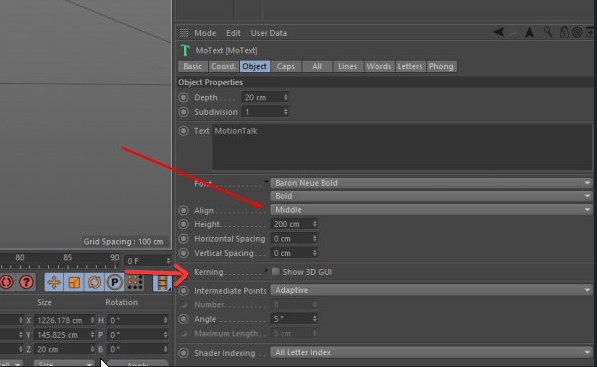
Task: Click the up arrow navigation icon
Action: pos(529,33)
